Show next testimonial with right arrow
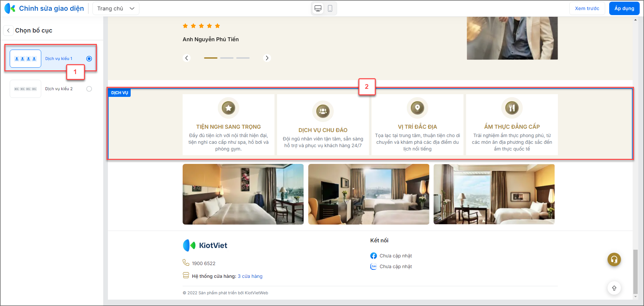 click(x=267, y=58)
